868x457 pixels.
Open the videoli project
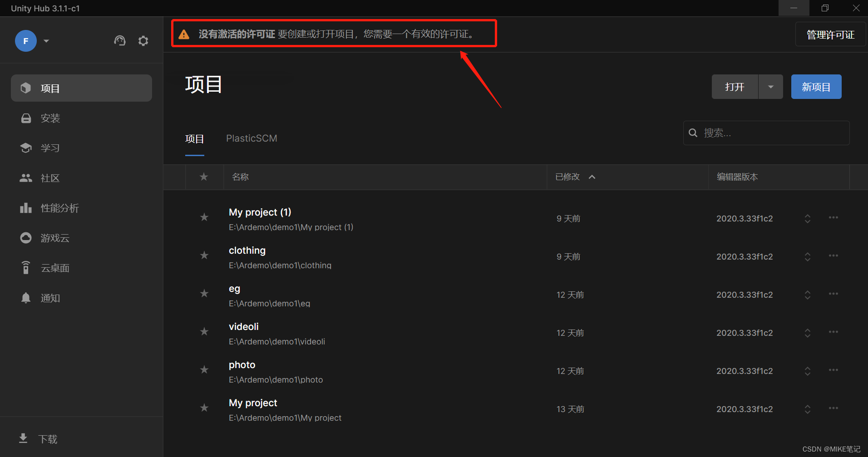point(244,327)
